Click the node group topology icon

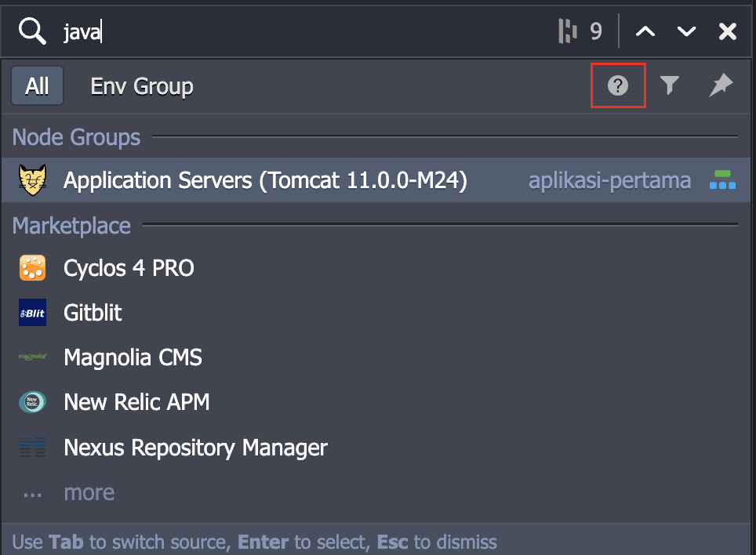722,180
